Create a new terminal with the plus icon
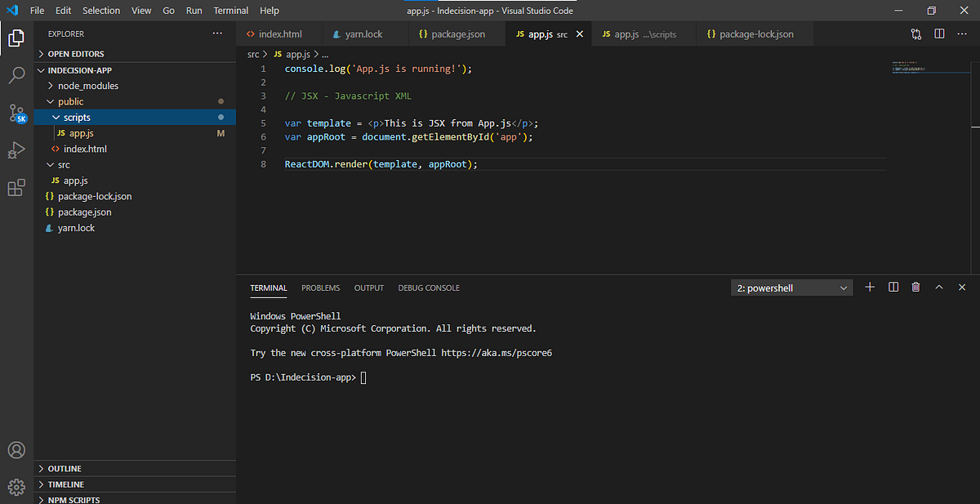The height and width of the screenshot is (504, 980). [x=869, y=287]
